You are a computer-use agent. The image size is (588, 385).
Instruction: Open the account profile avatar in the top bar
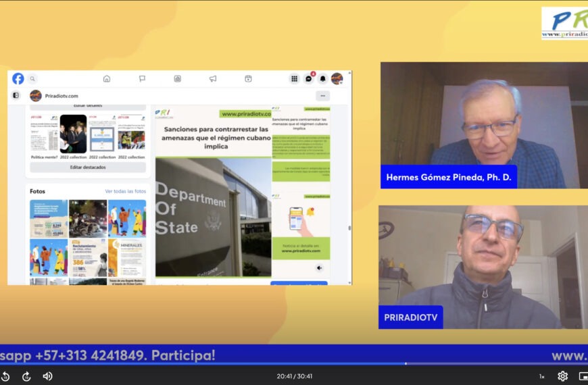pyautogui.click(x=337, y=79)
